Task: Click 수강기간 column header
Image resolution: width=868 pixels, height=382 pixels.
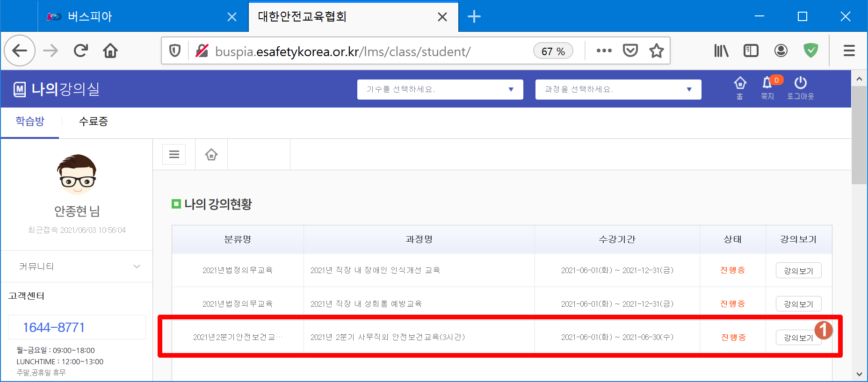Action: point(617,239)
